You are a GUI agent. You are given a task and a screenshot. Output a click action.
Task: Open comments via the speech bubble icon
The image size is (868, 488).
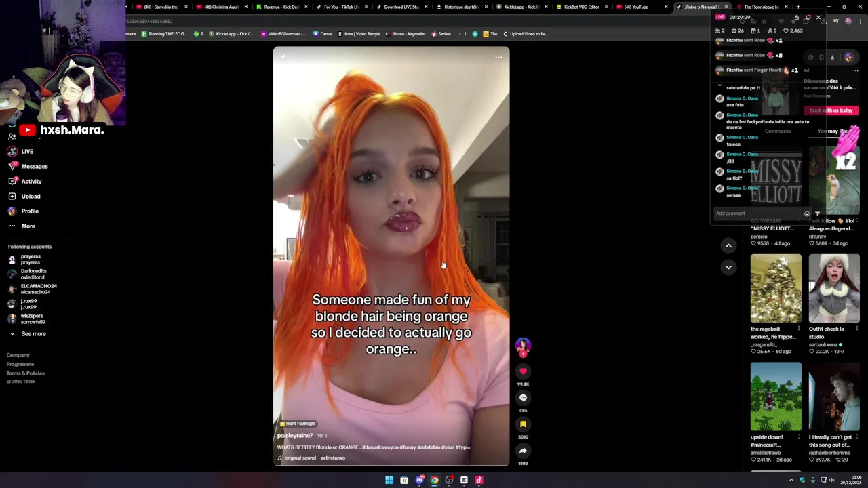pyautogui.click(x=523, y=398)
